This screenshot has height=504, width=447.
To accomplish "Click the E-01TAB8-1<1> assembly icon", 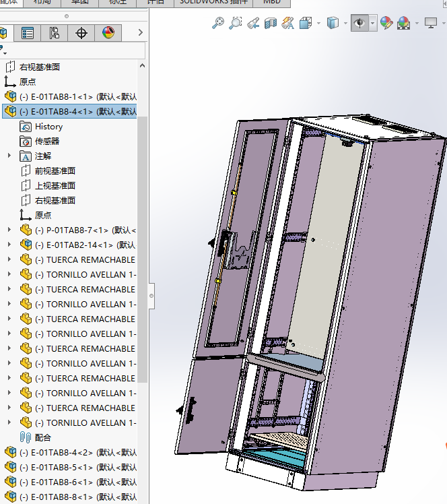I will (x=11, y=96).
